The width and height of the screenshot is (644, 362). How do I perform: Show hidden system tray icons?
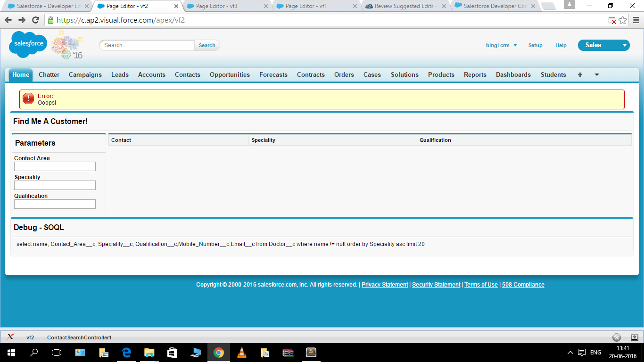tap(570, 353)
